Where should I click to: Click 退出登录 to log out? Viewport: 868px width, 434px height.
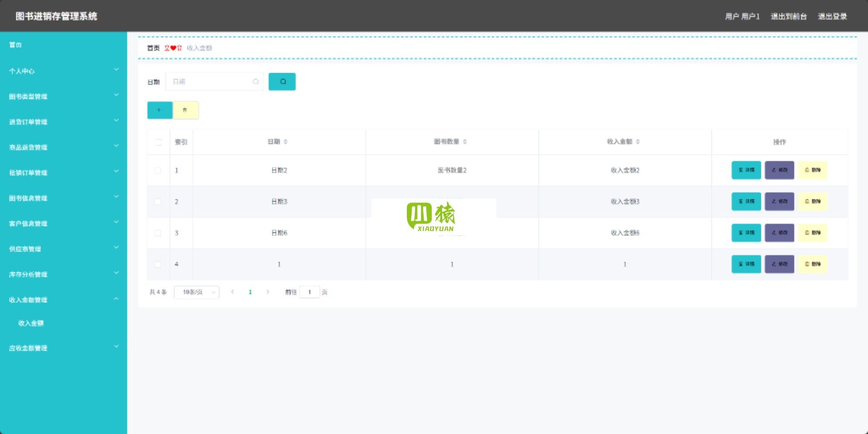tap(833, 16)
